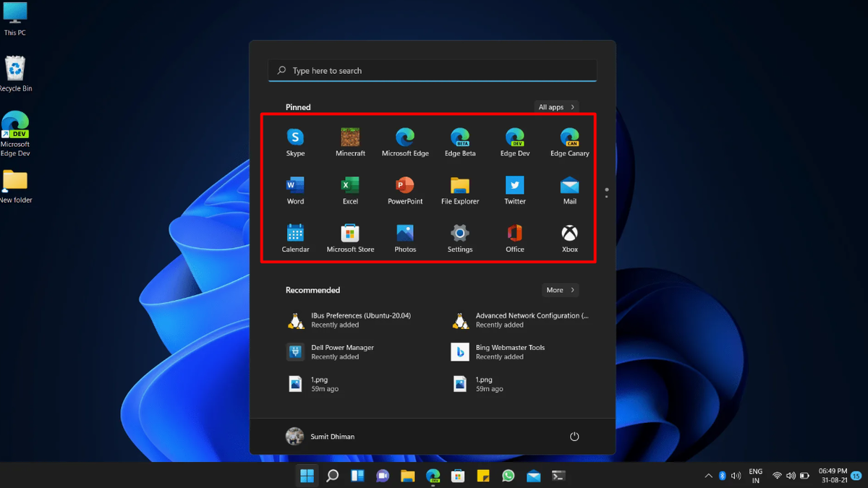
Task: Open Sticky Notes on the taskbar
Action: pos(483,476)
